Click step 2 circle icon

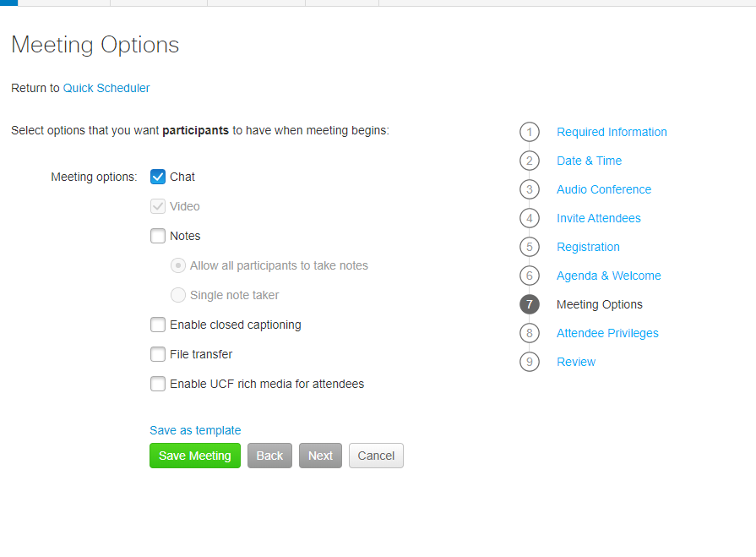530,161
